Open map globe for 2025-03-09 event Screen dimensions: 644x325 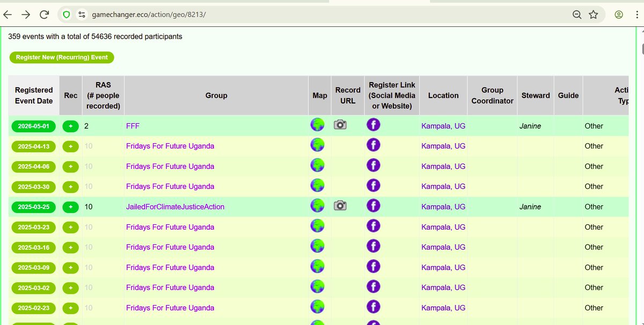pyautogui.click(x=318, y=267)
